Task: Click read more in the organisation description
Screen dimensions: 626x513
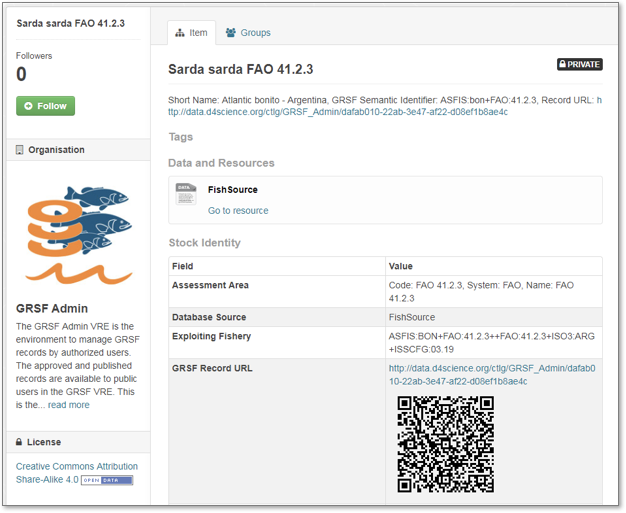Action: pos(69,405)
